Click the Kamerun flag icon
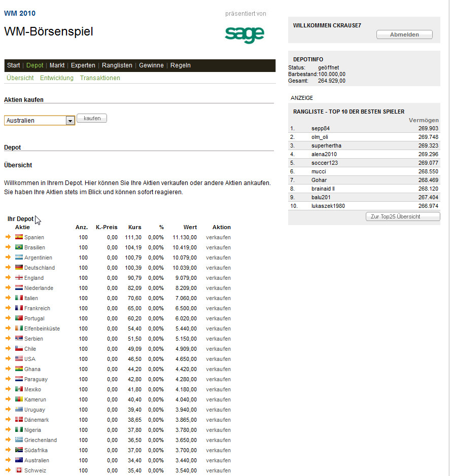Image resolution: width=450 pixels, height=476 pixels. tap(19, 399)
